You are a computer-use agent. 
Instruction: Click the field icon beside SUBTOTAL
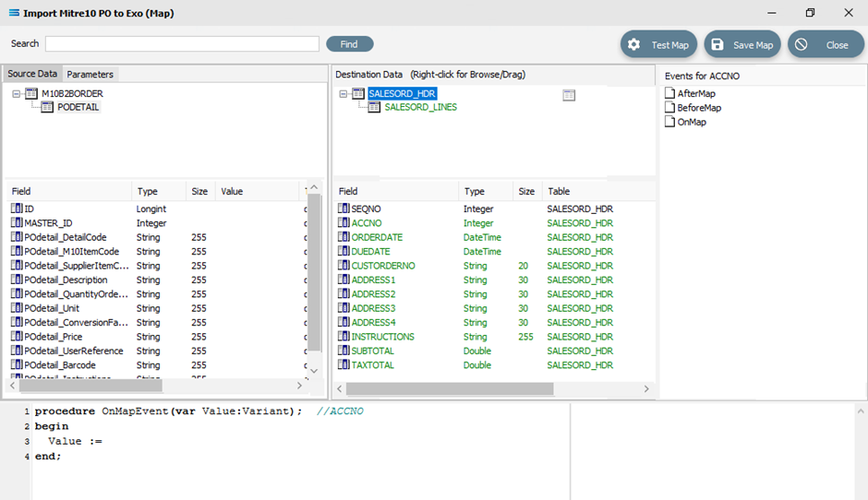click(x=344, y=351)
